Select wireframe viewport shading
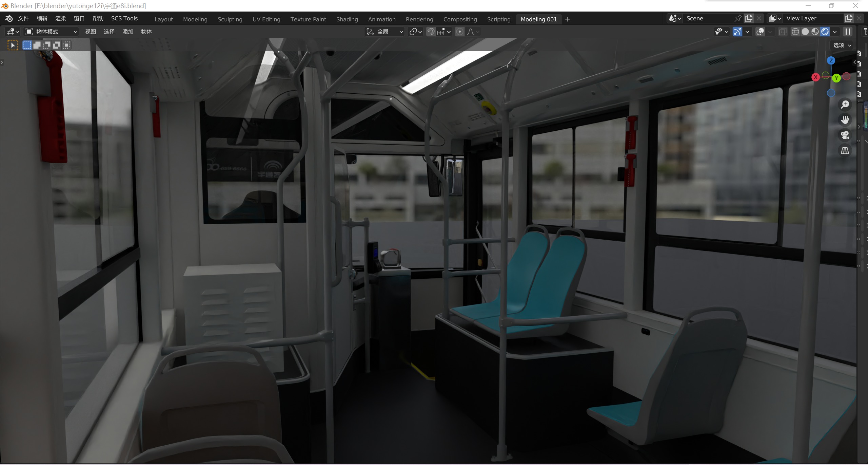The width and height of the screenshot is (868, 465). tap(795, 32)
